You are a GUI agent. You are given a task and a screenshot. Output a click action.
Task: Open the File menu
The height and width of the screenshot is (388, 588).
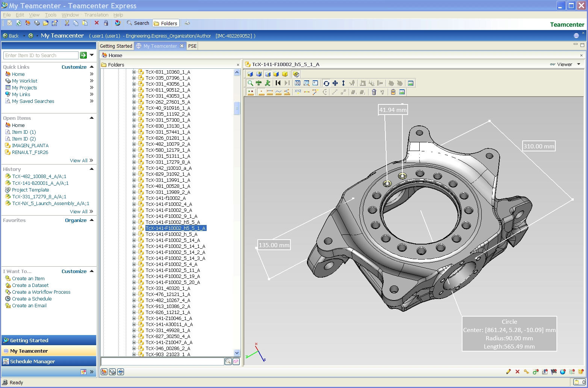(7, 15)
